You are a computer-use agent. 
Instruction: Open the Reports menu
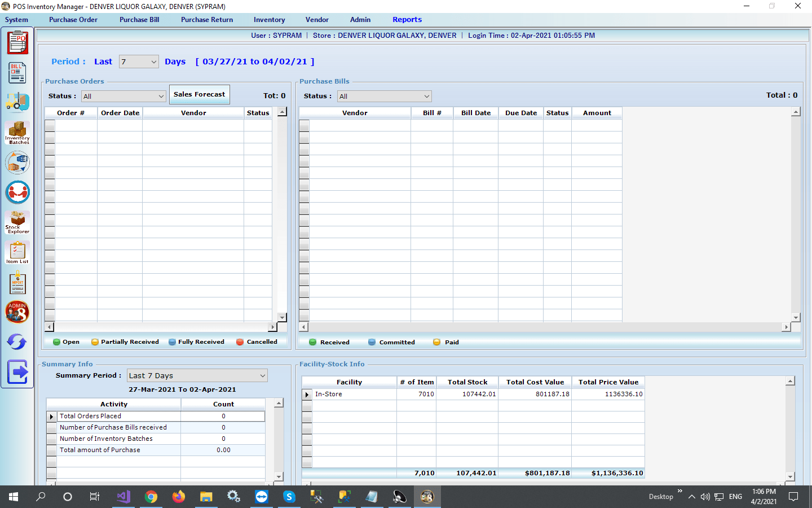tap(407, 20)
